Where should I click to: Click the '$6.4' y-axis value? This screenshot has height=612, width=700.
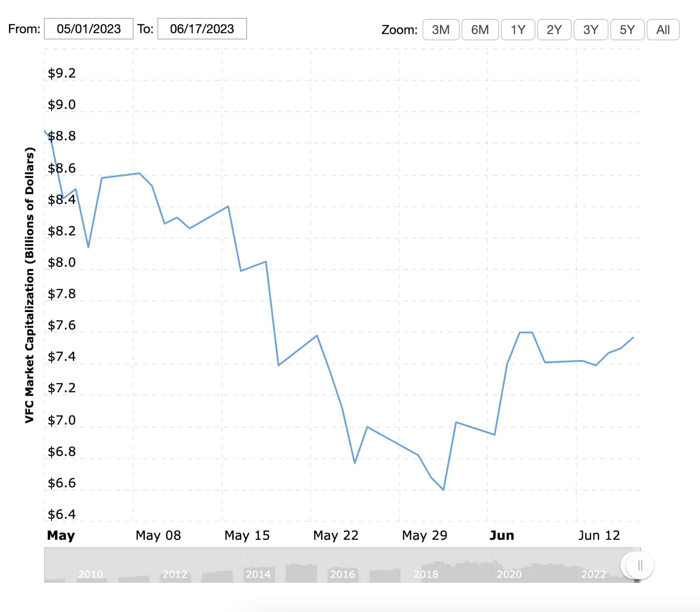[x=62, y=514]
